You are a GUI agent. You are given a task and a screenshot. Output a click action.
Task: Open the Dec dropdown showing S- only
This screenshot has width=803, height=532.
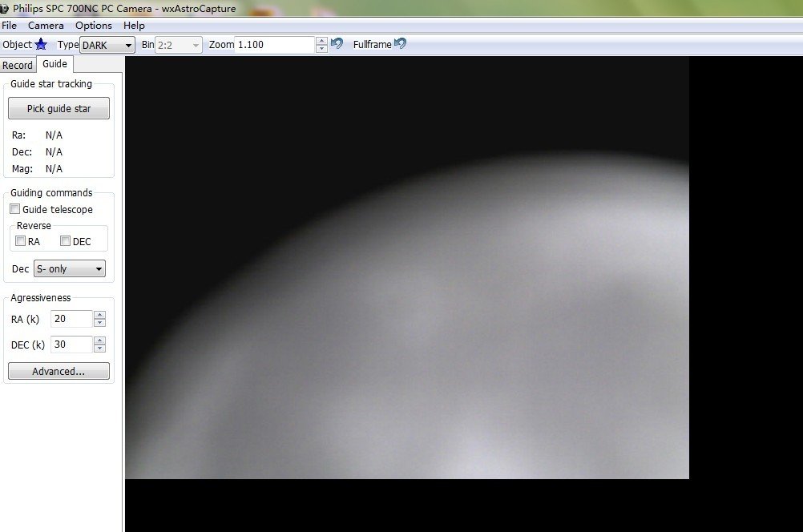tap(70, 269)
